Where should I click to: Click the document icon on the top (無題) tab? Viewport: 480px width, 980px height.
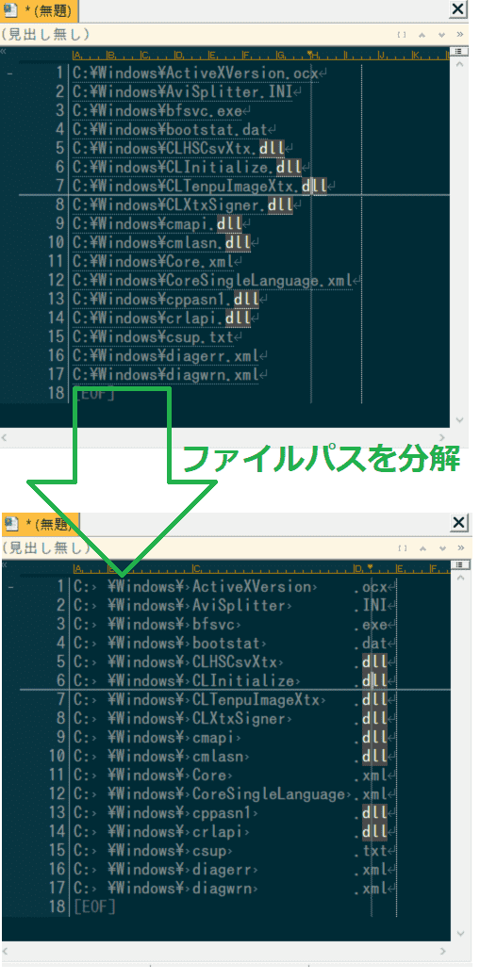[x=11, y=9]
